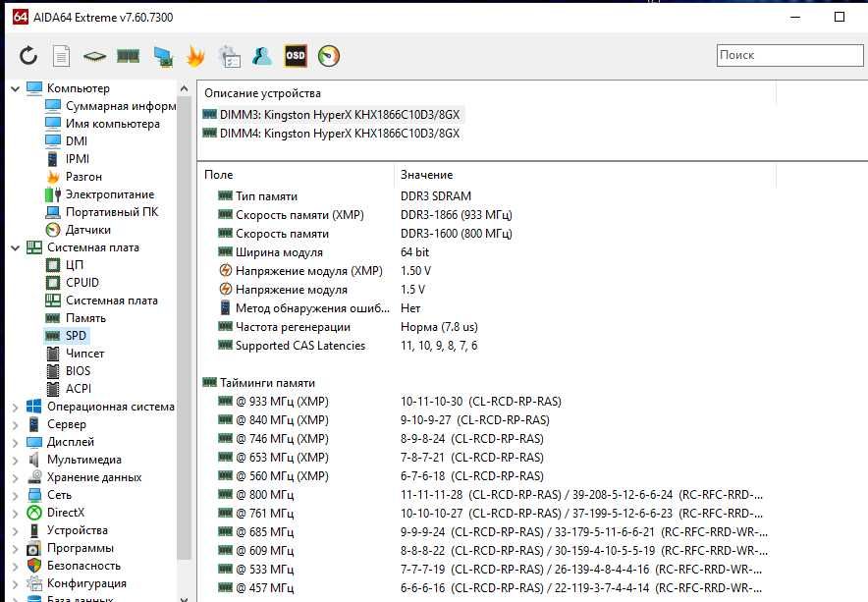Click the AIDA64 app logo icon

[21, 17]
